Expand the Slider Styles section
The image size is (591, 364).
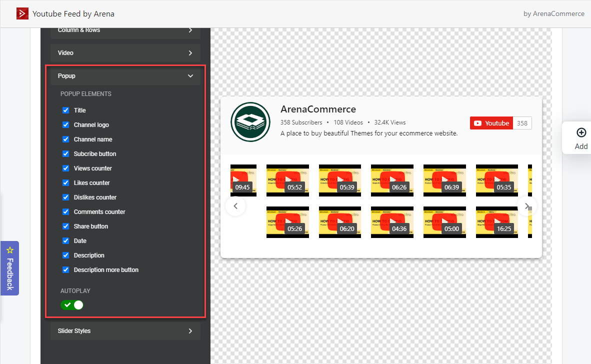125,331
